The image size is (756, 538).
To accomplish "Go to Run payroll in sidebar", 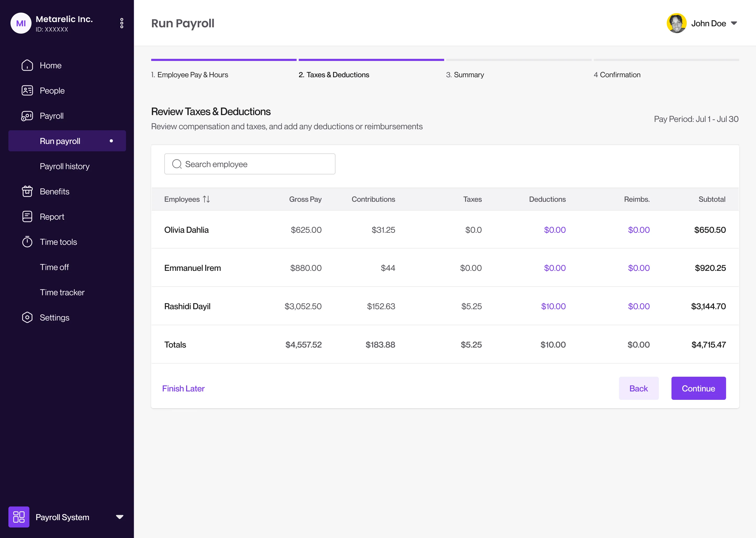I will (67, 141).
